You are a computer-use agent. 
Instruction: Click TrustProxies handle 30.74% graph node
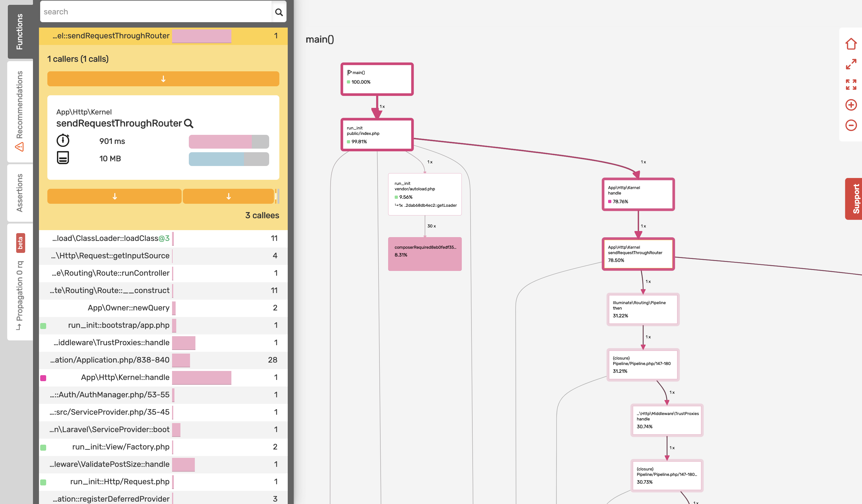[x=667, y=420]
